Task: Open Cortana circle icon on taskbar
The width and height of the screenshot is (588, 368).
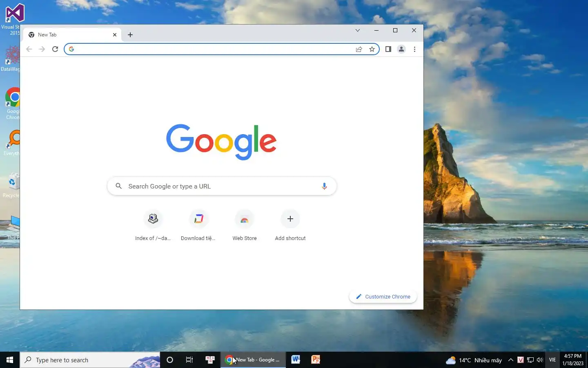Action: 170,360
